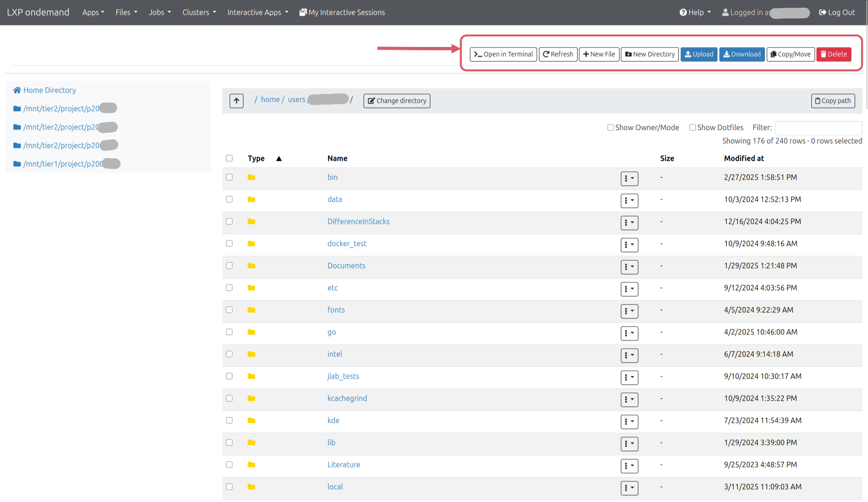Enable Show Owner/Mode checkbox

(x=611, y=128)
